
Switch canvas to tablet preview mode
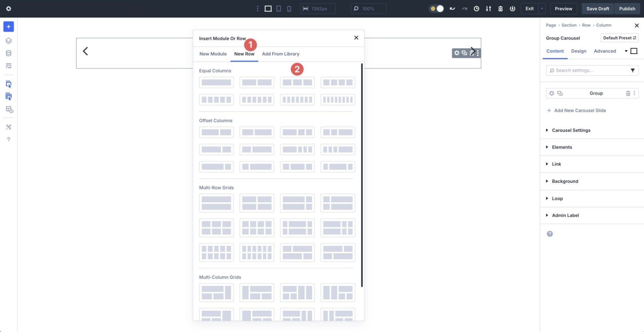[x=279, y=9]
